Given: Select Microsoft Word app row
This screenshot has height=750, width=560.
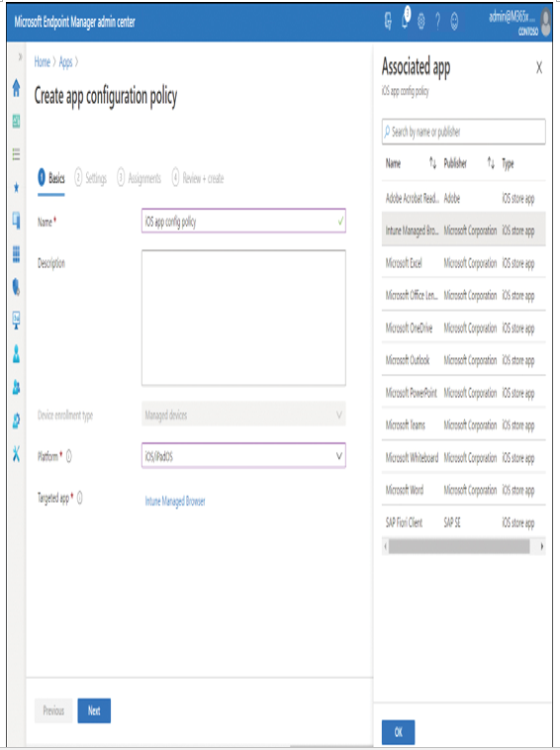Looking at the screenshot, I should pyautogui.click(x=463, y=490).
